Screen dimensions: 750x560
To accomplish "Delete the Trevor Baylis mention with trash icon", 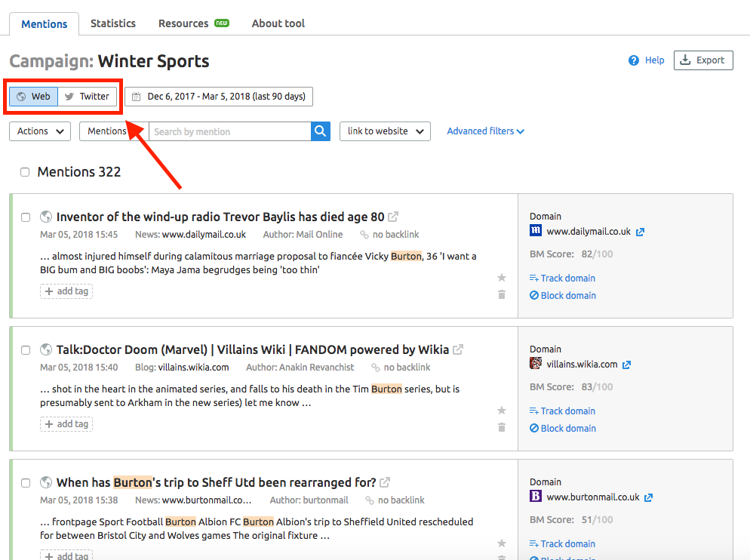I will pyautogui.click(x=502, y=294).
